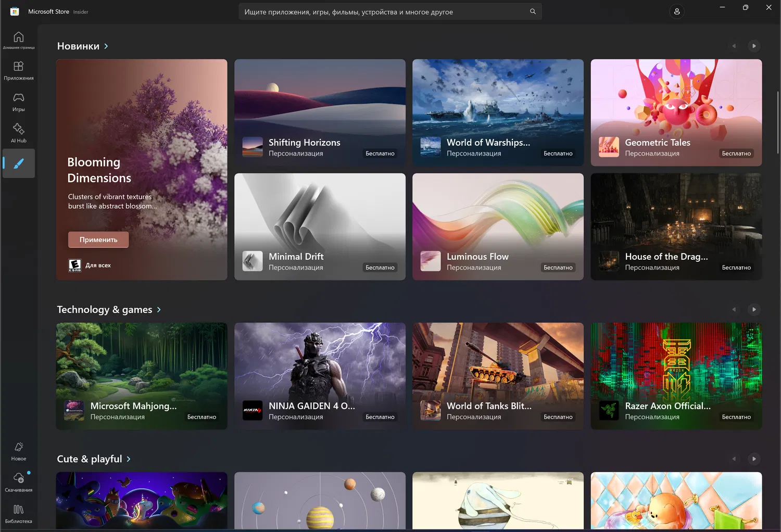Go to Игры in the sidebar
The height and width of the screenshot is (532, 781).
click(19, 102)
